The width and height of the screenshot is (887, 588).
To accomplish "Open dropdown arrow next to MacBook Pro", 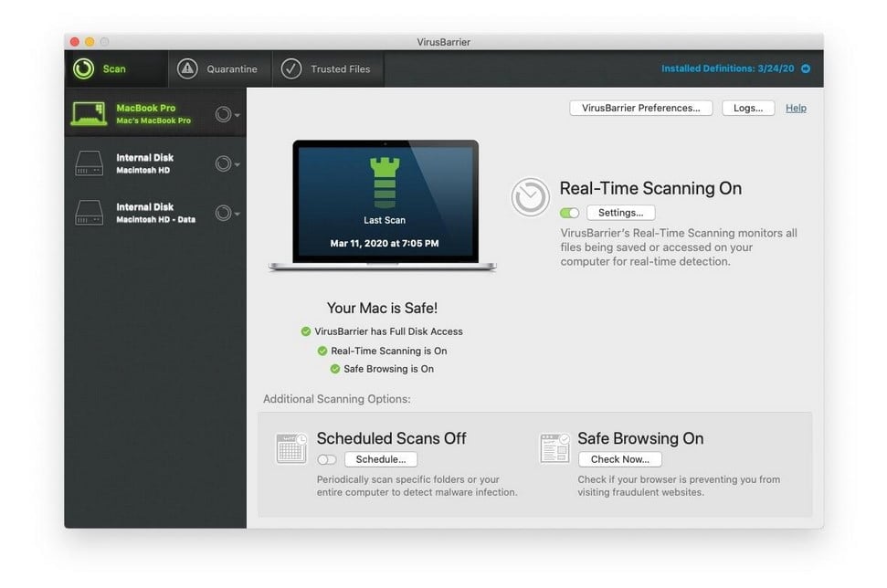I will click(x=238, y=115).
